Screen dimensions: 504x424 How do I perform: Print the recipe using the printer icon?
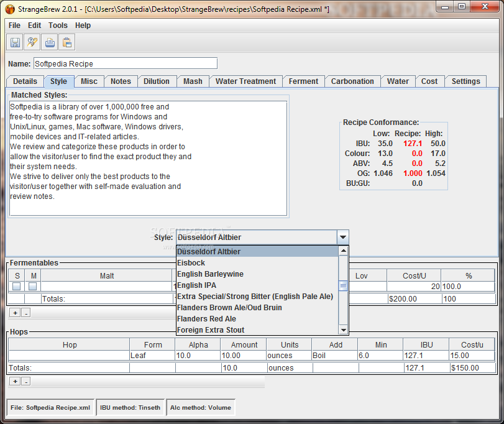click(50, 42)
